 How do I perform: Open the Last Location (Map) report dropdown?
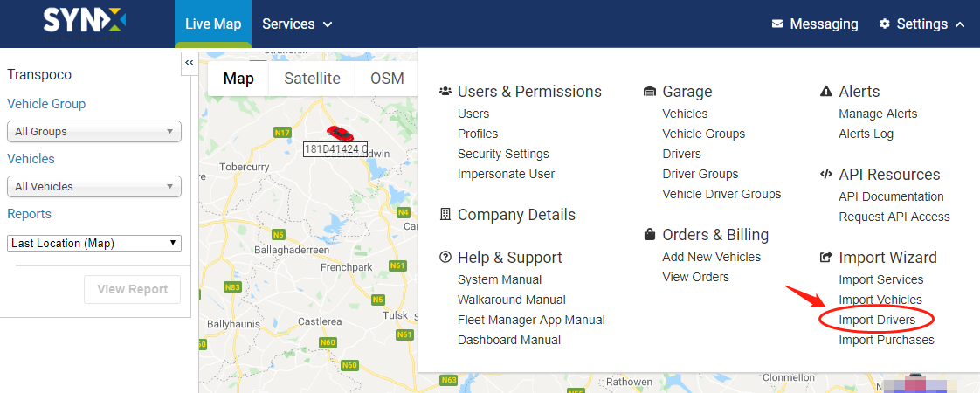[94, 244]
